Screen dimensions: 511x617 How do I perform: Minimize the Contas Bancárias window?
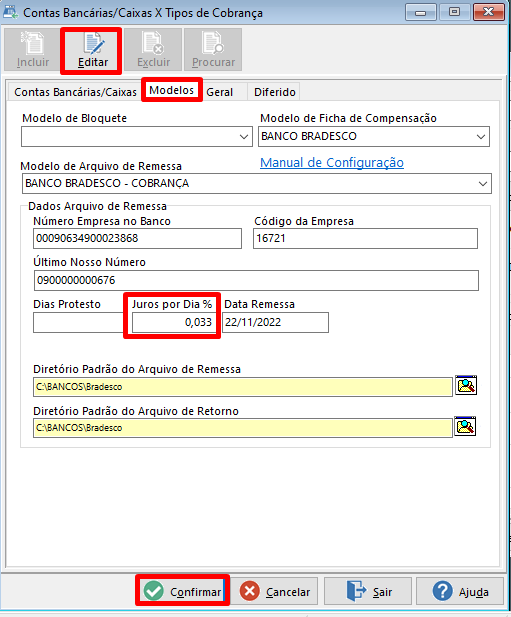pyautogui.click(x=421, y=12)
